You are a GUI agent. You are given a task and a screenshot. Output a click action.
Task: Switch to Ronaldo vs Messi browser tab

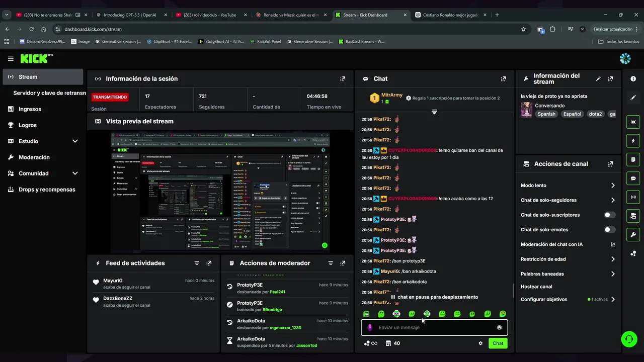[290, 15]
